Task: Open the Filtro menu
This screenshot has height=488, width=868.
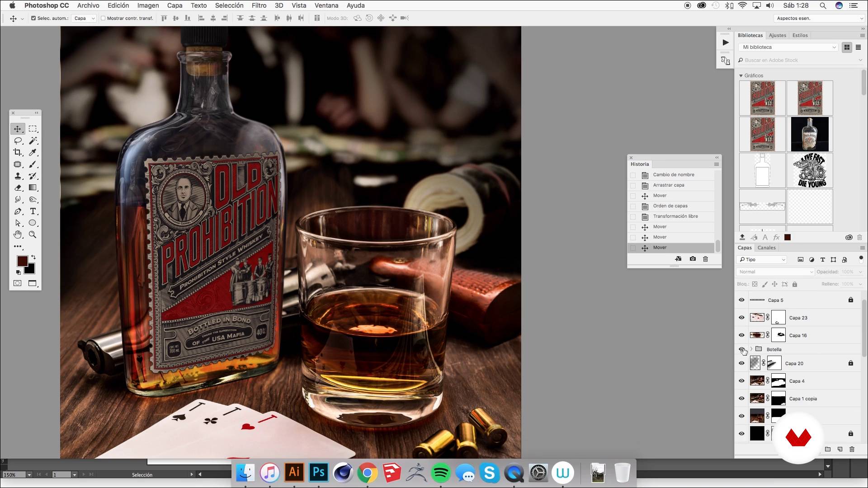Action: click(259, 5)
